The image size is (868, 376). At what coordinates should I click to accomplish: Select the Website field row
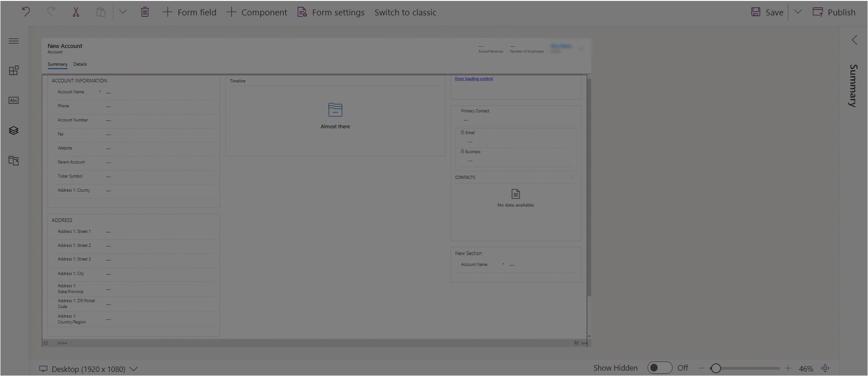click(133, 148)
